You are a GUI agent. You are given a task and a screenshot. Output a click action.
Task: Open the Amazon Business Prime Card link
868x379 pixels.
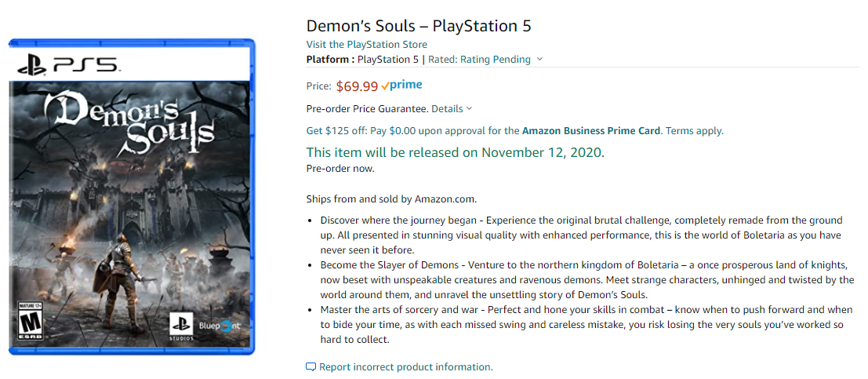pyautogui.click(x=591, y=131)
